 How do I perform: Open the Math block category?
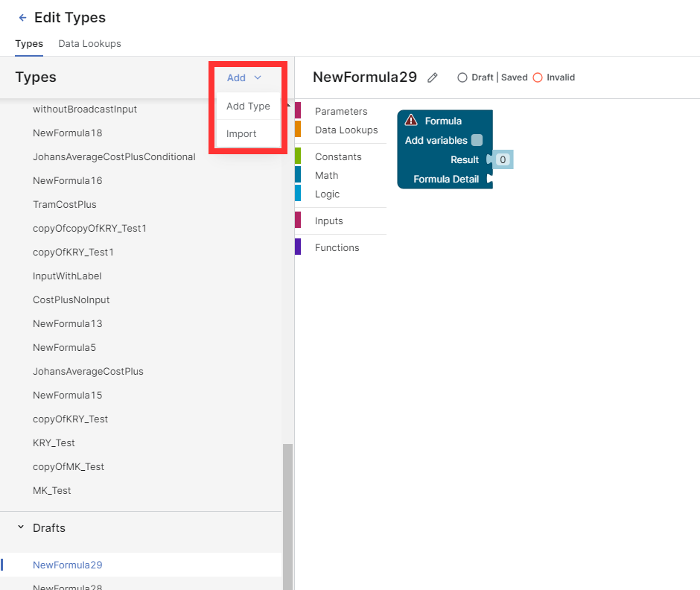(326, 175)
